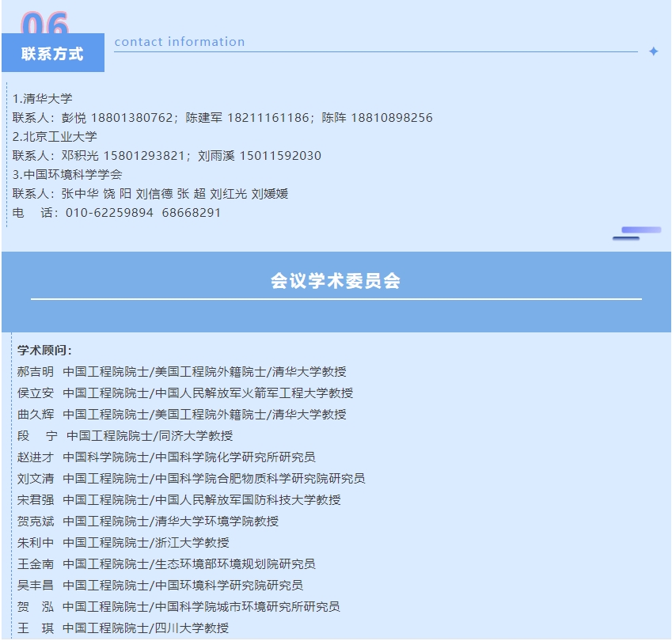Click 王琪's title 中国工程院院士/四川大学教授
This screenshot has height=641, width=672.
pyautogui.click(x=146, y=628)
